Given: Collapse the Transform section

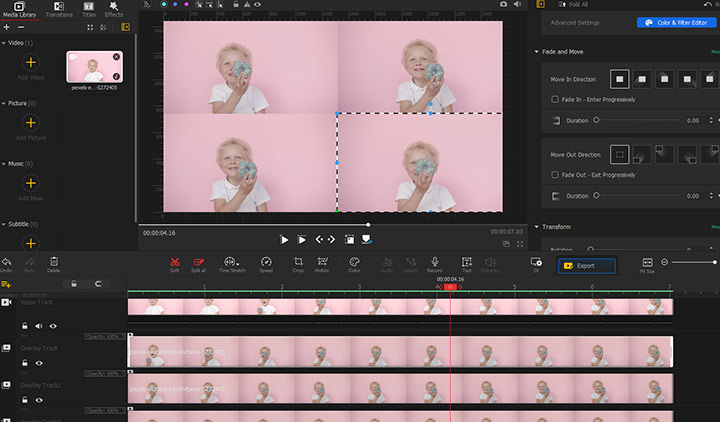Looking at the screenshot, I should coord(536,227).
